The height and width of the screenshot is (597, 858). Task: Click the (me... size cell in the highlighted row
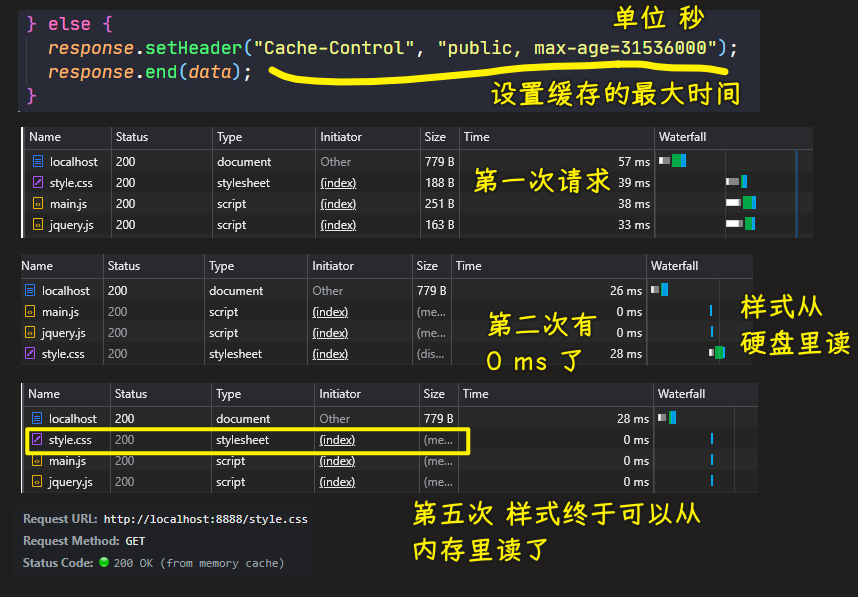click(438, 440)
